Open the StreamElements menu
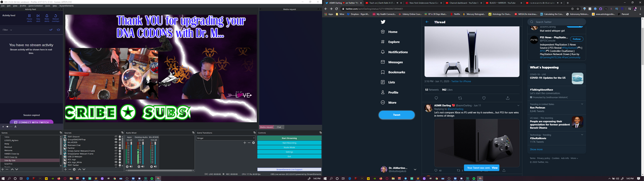The height and width of the screenshot is (181, 644). [66, 6]
